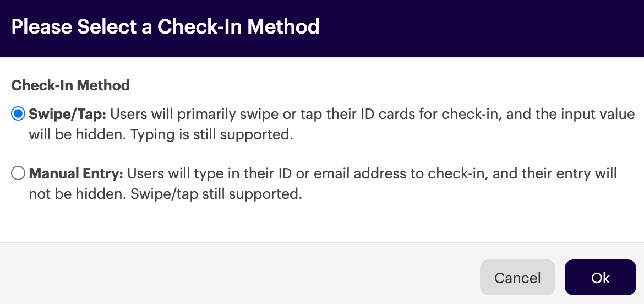This screenshot has width=644, height=304.
Task: Dismiss the dialog with Cancel
Action: 517,278
